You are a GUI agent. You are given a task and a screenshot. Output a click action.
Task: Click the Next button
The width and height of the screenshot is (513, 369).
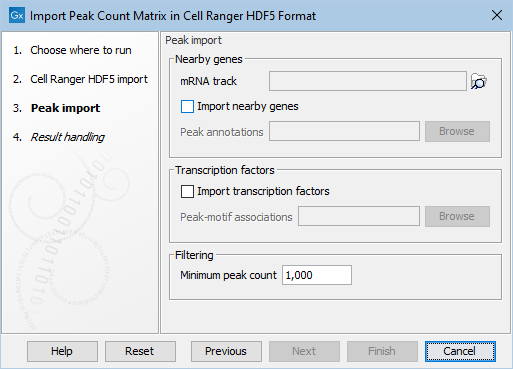(304, 351)
